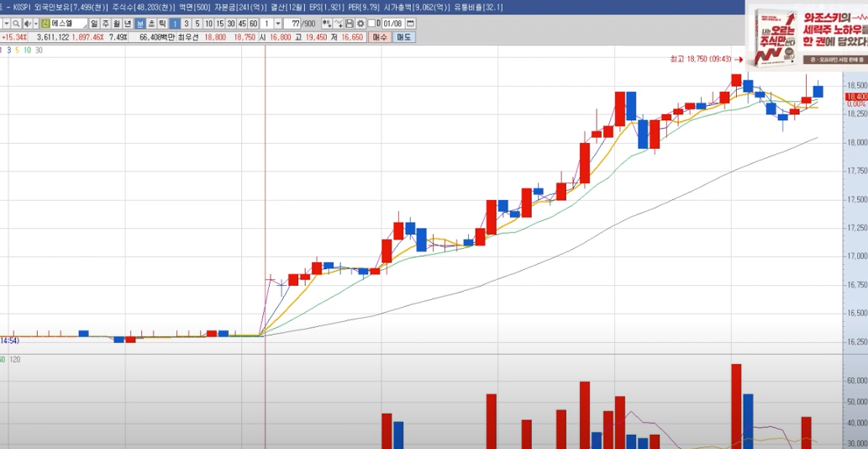Open the book advertisement banner

807,36
